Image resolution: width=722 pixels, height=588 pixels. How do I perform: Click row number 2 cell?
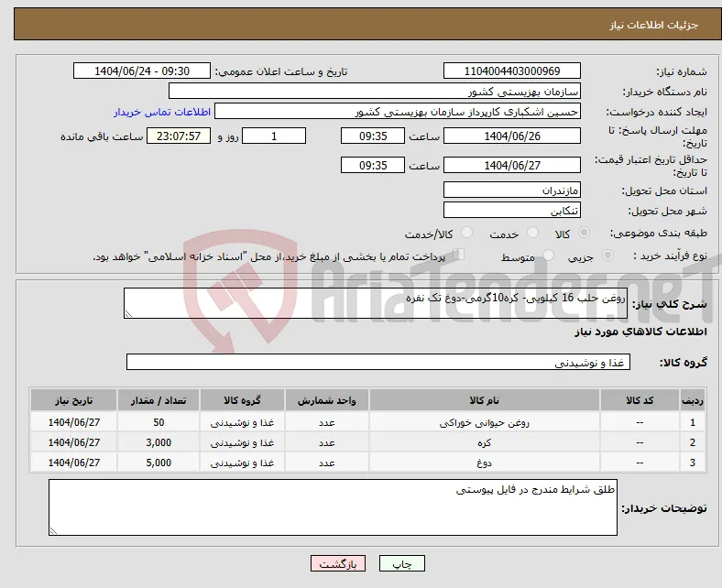coord(693,442)
